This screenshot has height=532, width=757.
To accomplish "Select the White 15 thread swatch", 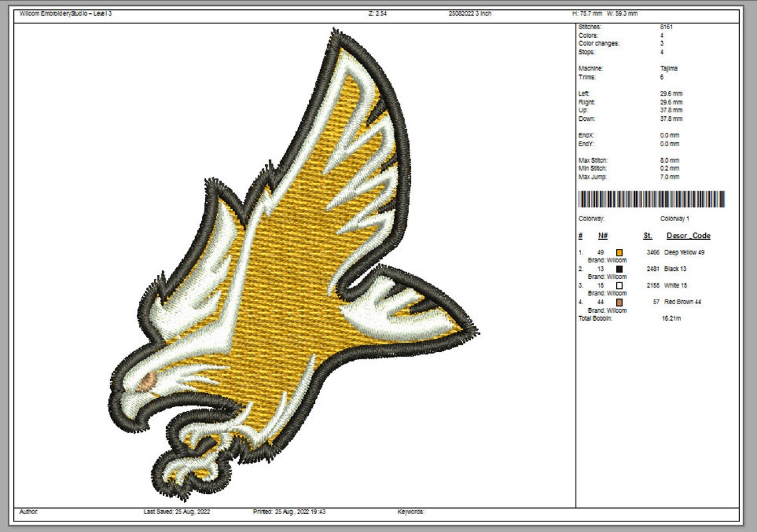I will coord(619,285).
